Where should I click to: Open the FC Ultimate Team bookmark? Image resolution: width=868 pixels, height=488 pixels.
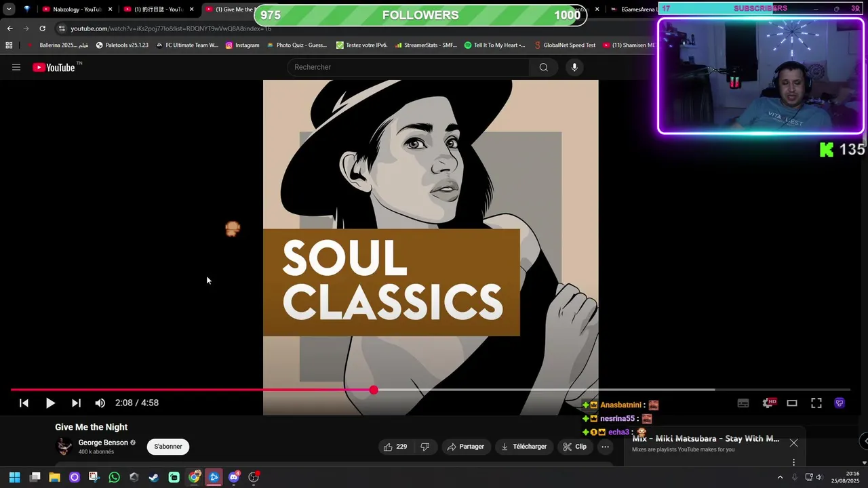coord(187,45)
